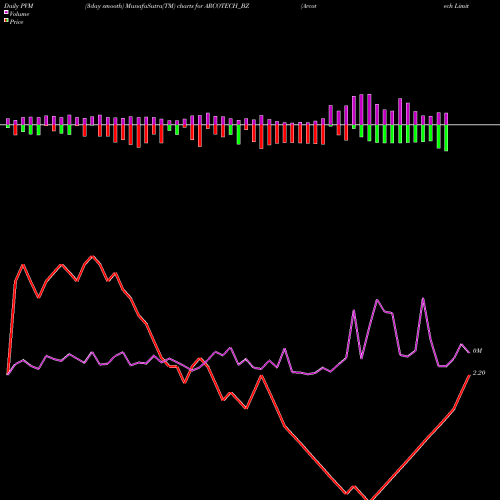This screenshot has width=500, height=500.
Task: Select the Volume legend label
Action: [19, 14]
